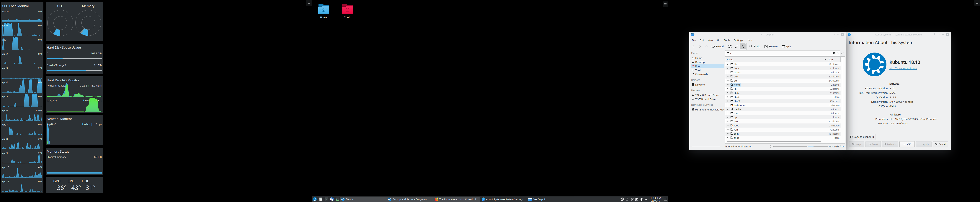The width and height of the screenshot is (980, 202).
Task: Click the Kubuntu logo image
Action: pos(874,64)
